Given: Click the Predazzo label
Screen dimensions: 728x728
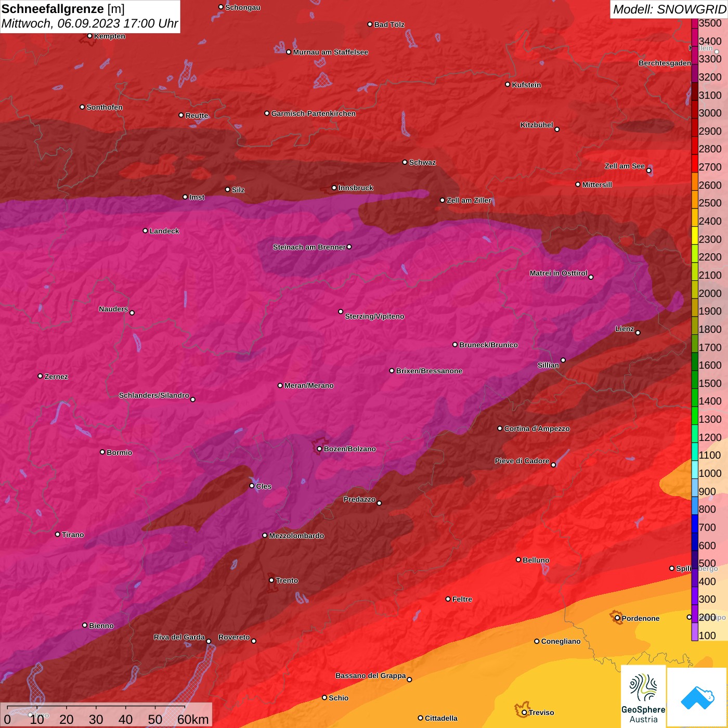Looking at the screenshot, I should (359, 499).
